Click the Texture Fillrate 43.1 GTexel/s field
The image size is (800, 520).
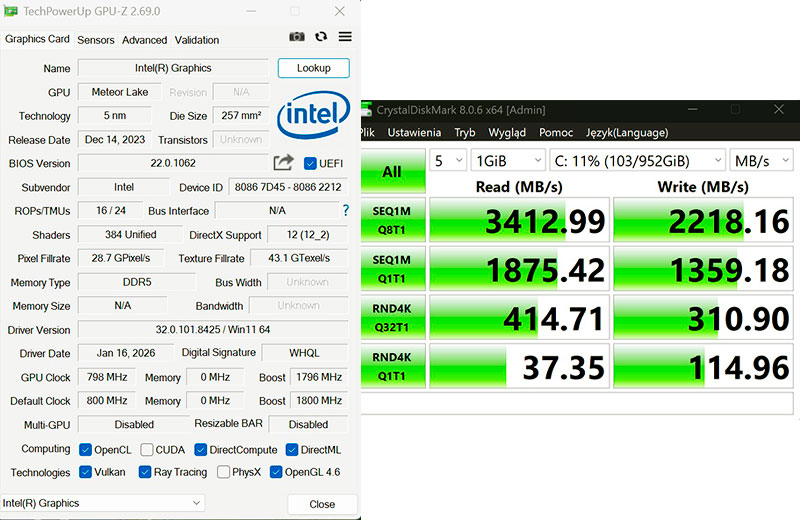pos(299,258)
